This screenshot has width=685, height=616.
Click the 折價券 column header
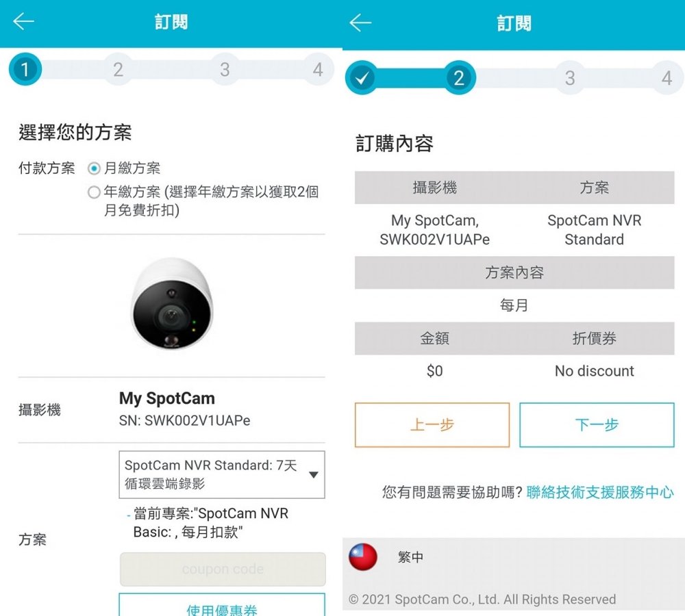coord(594,338)
